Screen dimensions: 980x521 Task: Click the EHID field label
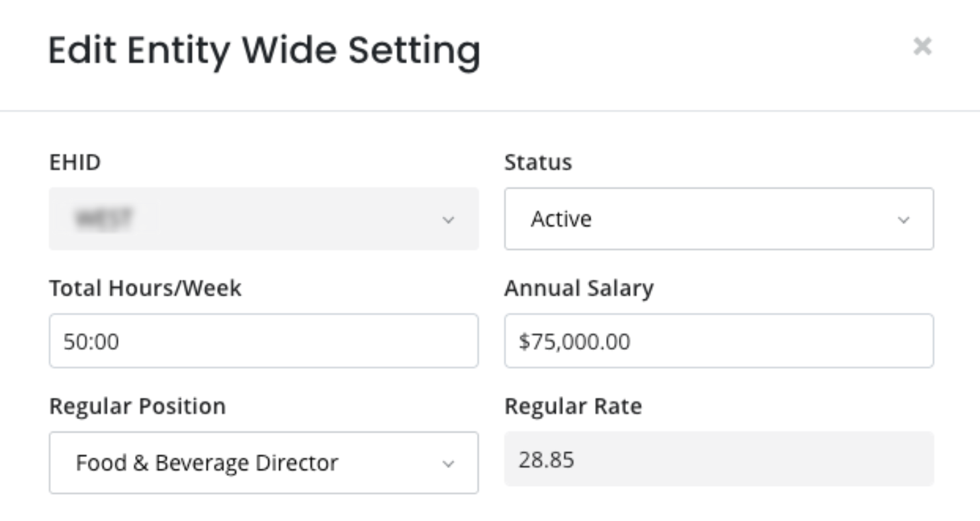[x=75, y=162]
